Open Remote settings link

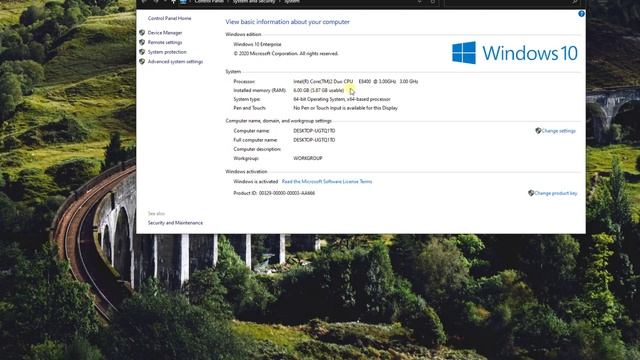click(165, 42)
